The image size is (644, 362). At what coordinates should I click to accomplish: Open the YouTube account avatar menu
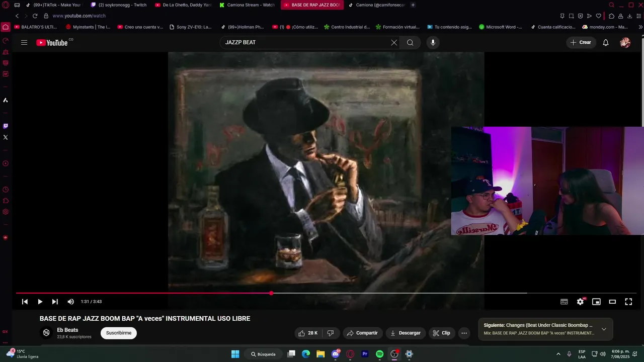[625, 43]
